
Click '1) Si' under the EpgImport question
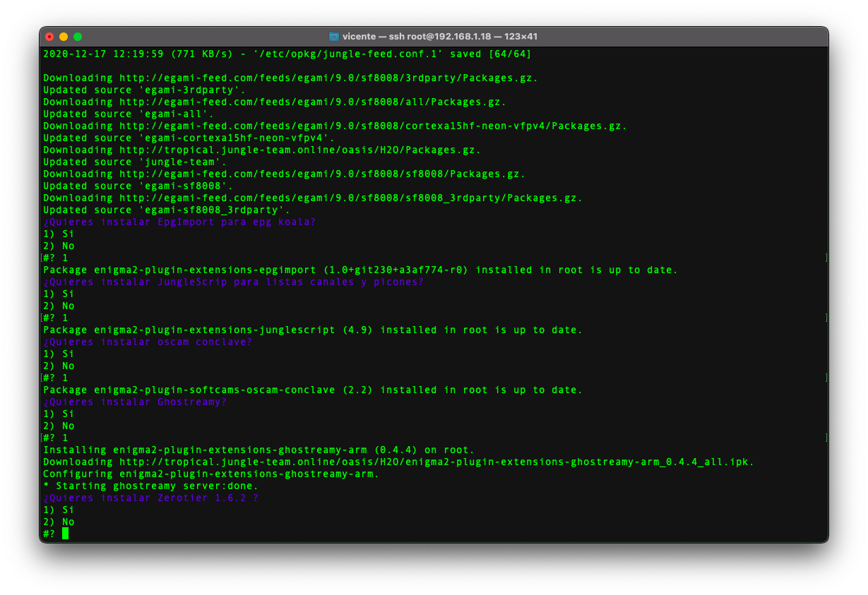pos(59,234)
